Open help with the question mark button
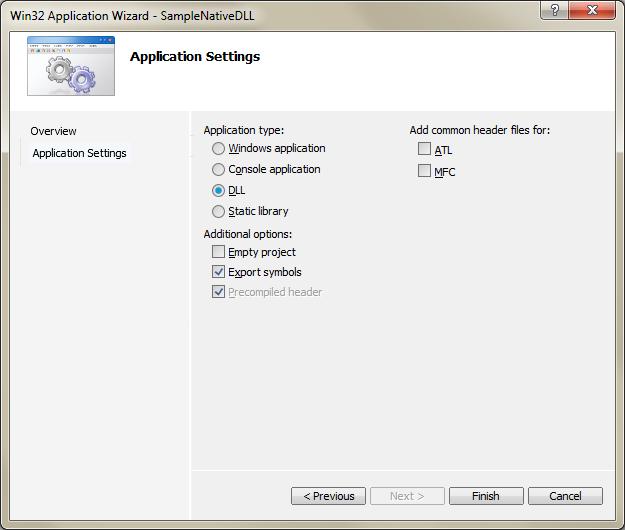This screenshot has height=530, width=625. 554,10
